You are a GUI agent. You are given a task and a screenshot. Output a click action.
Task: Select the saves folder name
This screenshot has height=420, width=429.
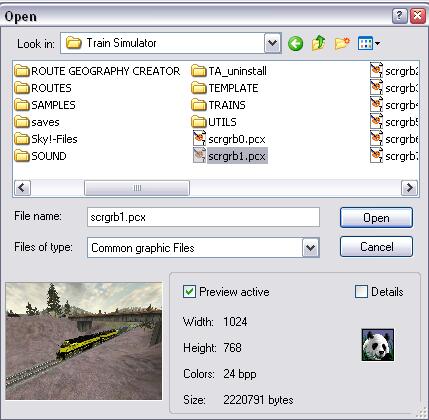[x=45, y=122]
